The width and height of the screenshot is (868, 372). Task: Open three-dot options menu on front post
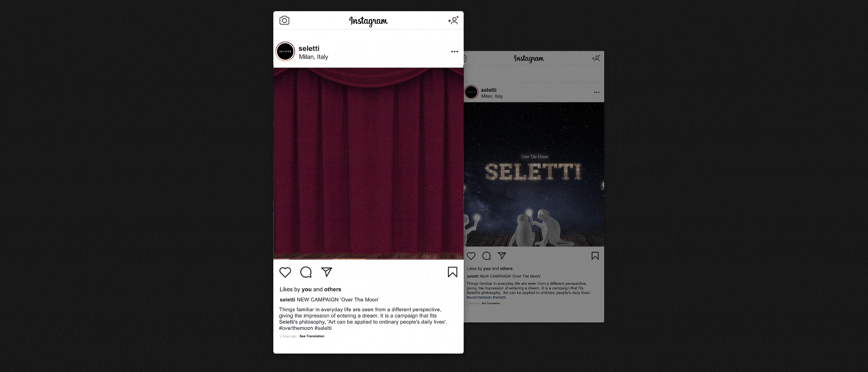click(454, 52)
